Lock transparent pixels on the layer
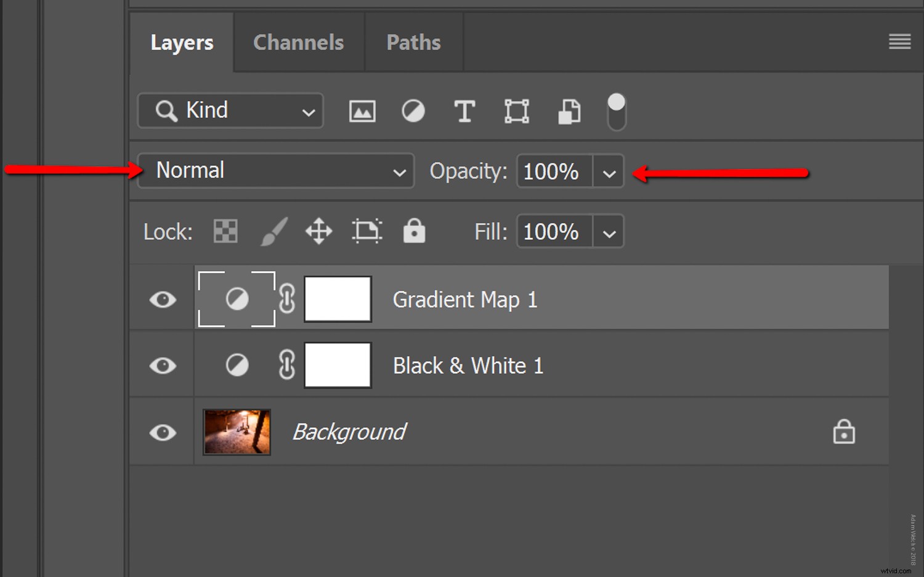This screenshot has width=924, height=577. pos(225,231)
